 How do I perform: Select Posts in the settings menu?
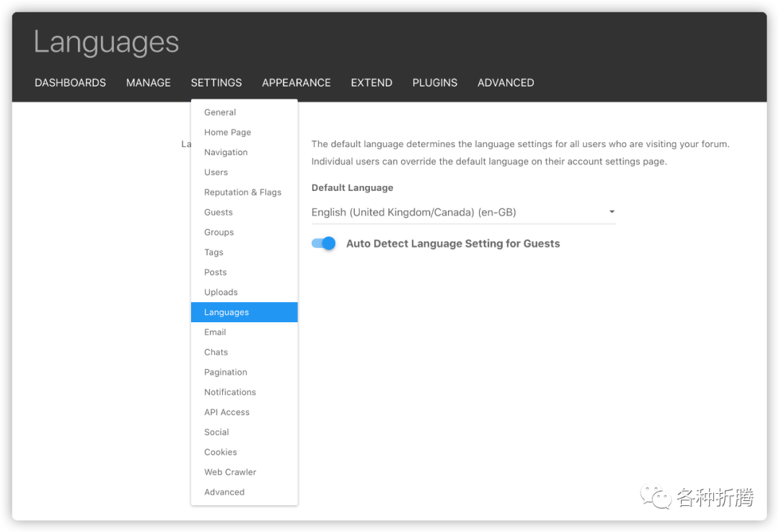[245, 272]
